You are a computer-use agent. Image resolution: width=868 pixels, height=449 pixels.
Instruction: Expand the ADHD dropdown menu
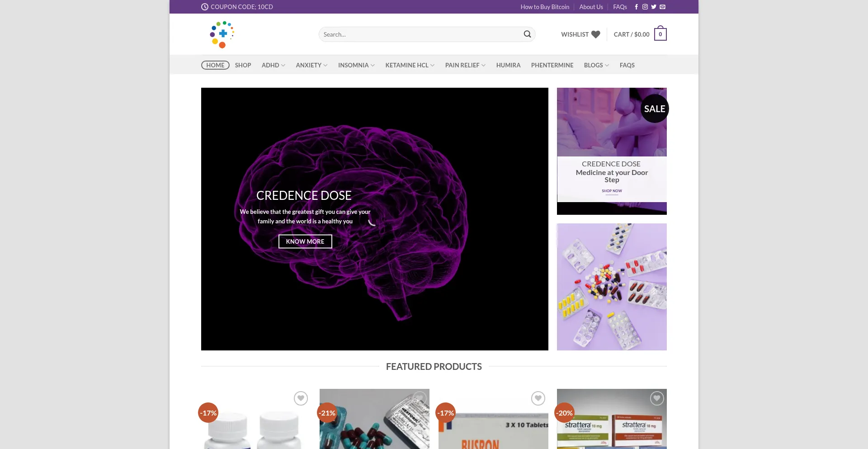pyautogui.click(x=273, y=65)
